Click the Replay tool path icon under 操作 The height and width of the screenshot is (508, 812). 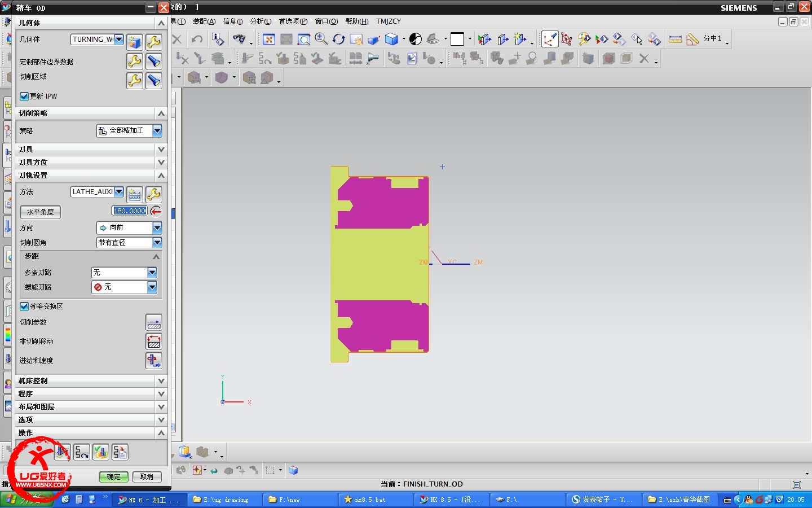pyautogui.click(x=82, y=452)
